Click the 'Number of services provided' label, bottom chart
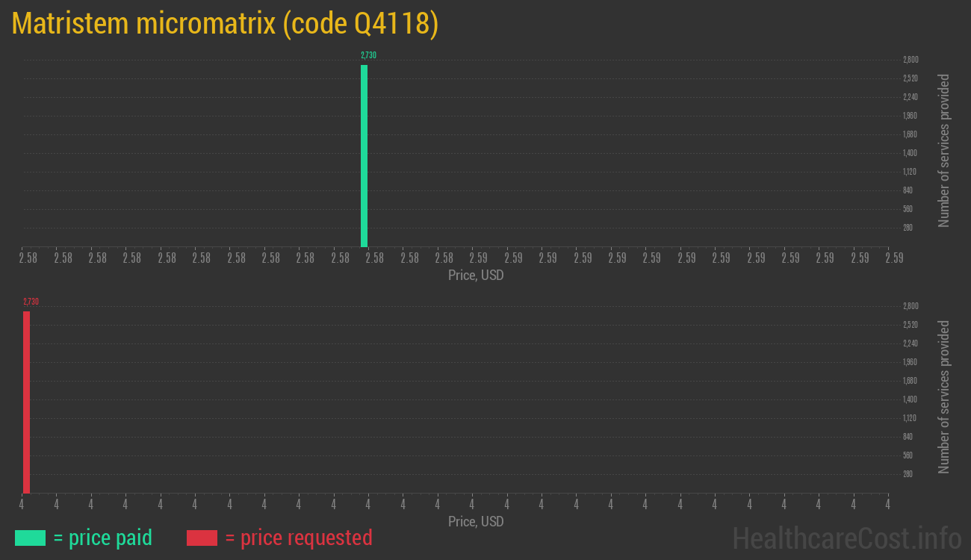 click(944, 399)
